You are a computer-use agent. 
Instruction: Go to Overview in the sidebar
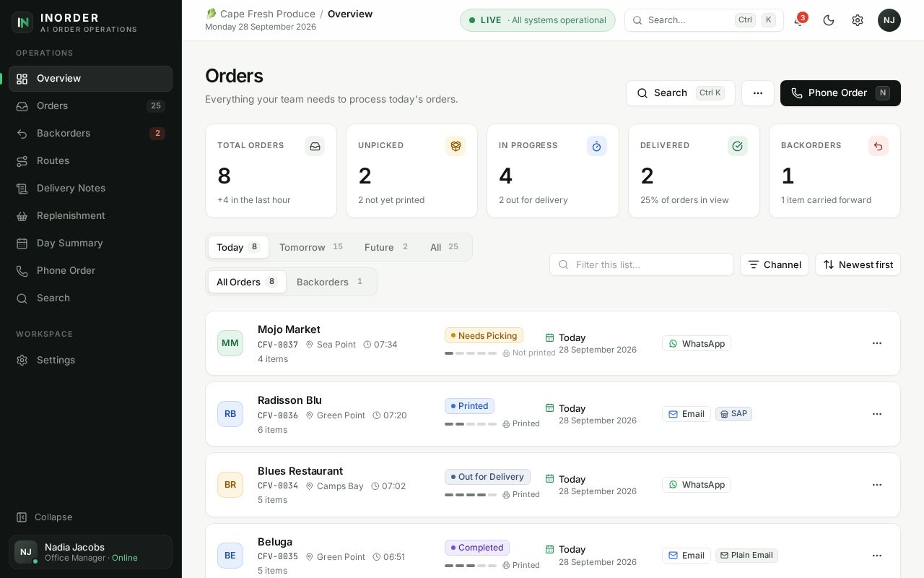90,79
